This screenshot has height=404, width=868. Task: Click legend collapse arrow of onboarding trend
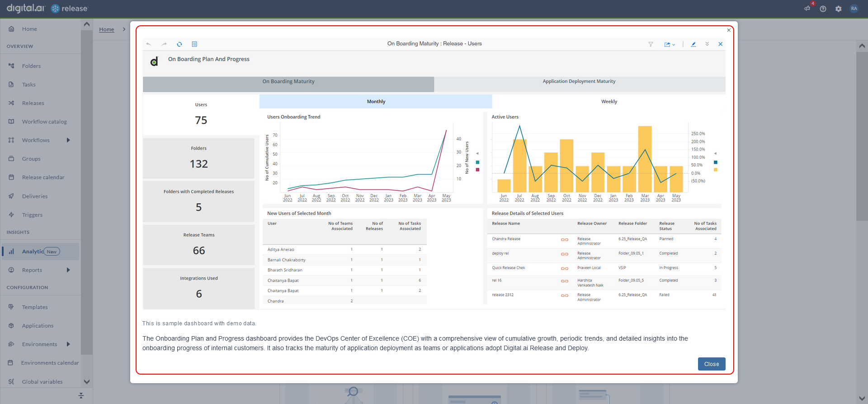[477, 153]
